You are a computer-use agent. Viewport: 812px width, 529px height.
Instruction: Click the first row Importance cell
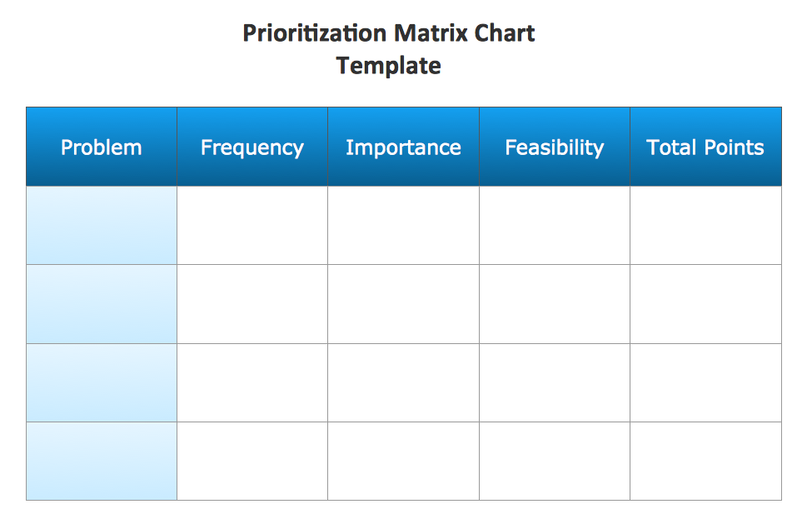point(403,226)
